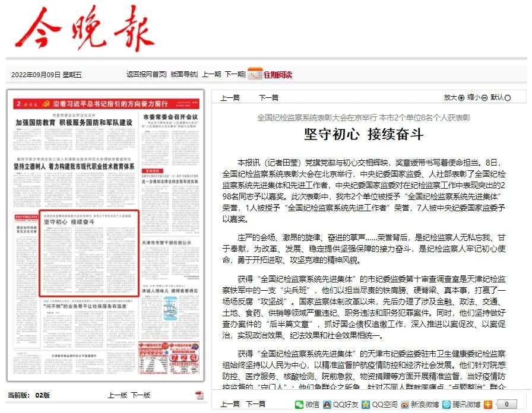The width and height of the screenshot is (532, 413).
Task: Click bottom 上一篇 previous article link
Action: (x=230, y=404)
